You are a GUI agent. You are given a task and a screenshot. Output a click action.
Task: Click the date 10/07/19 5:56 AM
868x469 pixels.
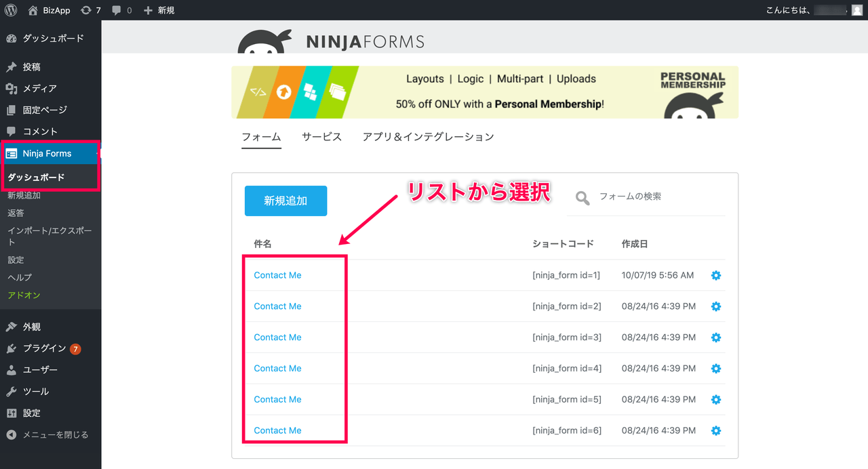658,275
